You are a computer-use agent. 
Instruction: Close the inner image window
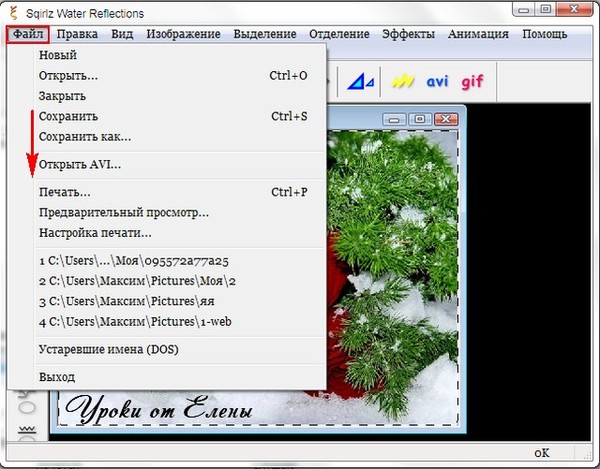tap(446, 120)
